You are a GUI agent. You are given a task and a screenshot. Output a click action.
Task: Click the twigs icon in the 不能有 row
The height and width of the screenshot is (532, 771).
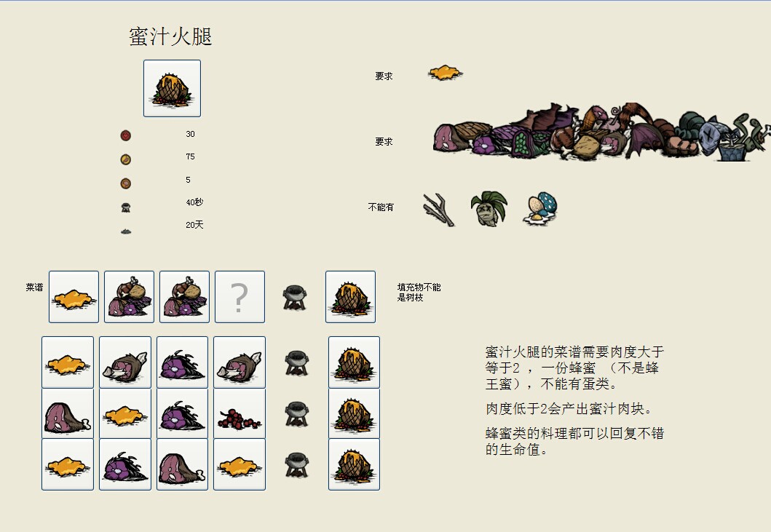(438, 210)
